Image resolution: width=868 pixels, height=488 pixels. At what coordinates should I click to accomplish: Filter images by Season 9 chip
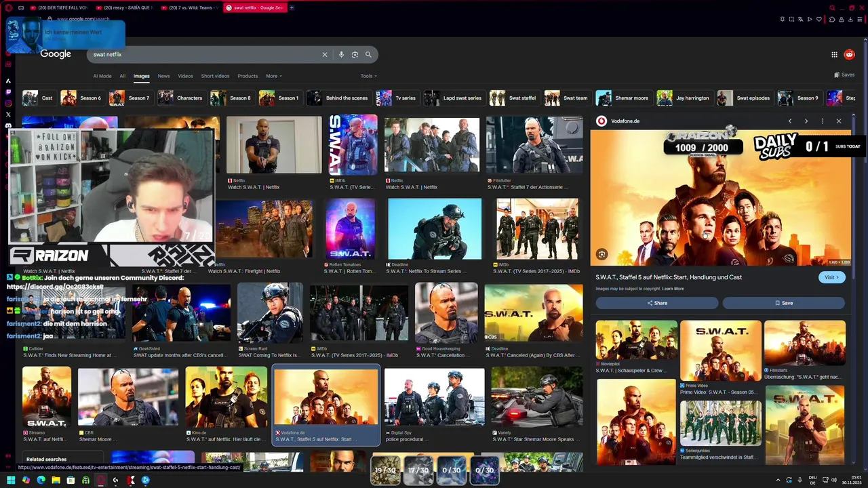[799, 98]
